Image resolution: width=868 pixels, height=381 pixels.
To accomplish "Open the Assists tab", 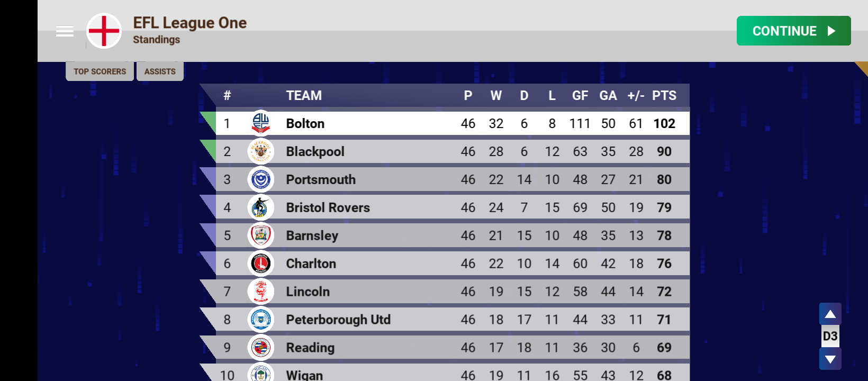I will tap(160, 71).
